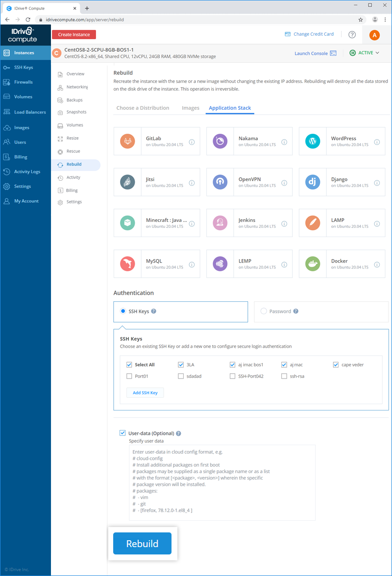
Task: Open the browser profile icon
Action: click(375, 20)
